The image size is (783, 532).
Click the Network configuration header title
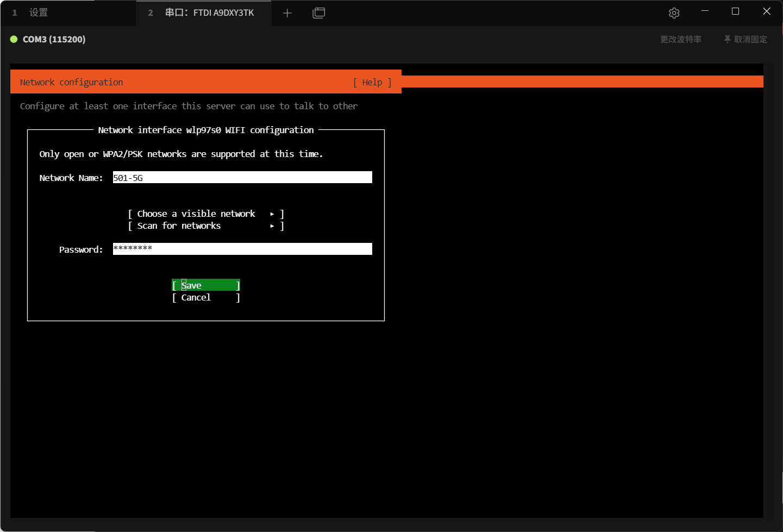pyautogui.click(x=71, y=82)
